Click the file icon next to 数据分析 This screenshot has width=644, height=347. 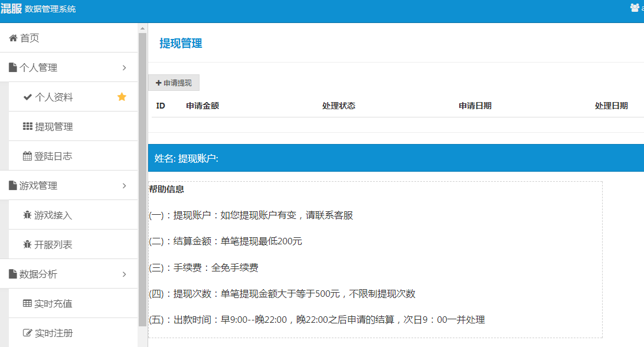click(x=13, y=274)
